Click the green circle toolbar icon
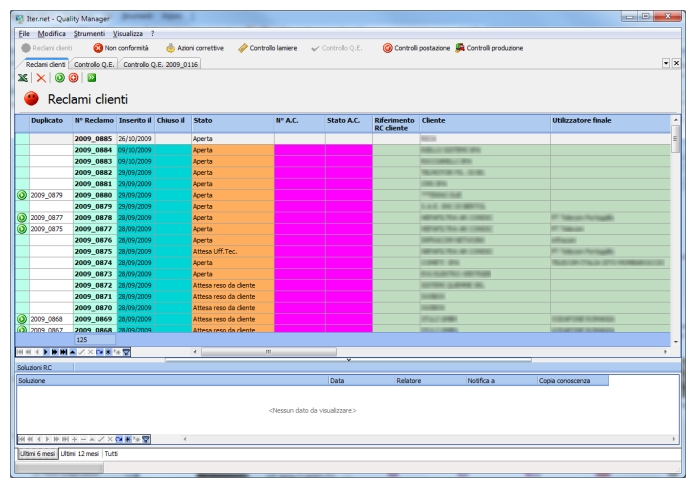The image size is (696, 488). 59,78
